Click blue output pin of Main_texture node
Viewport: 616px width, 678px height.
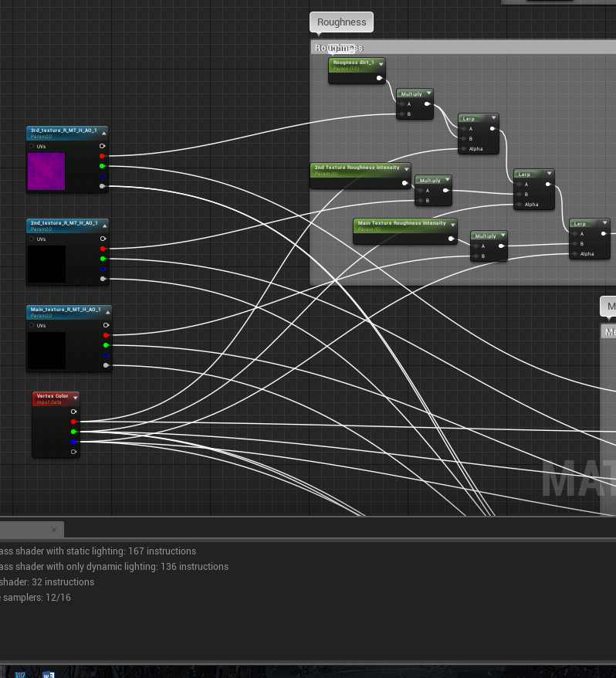[x=106, y=355]
